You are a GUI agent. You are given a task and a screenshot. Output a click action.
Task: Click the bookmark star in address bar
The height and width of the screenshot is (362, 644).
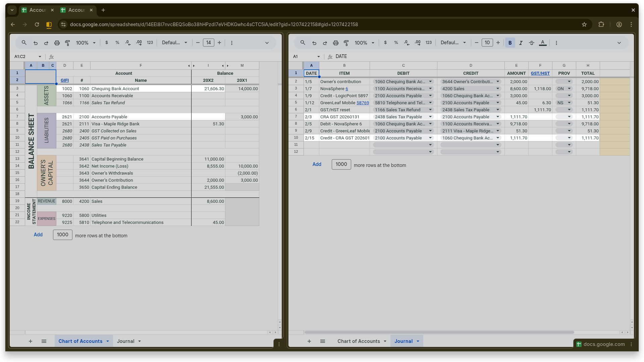[584, 24]
